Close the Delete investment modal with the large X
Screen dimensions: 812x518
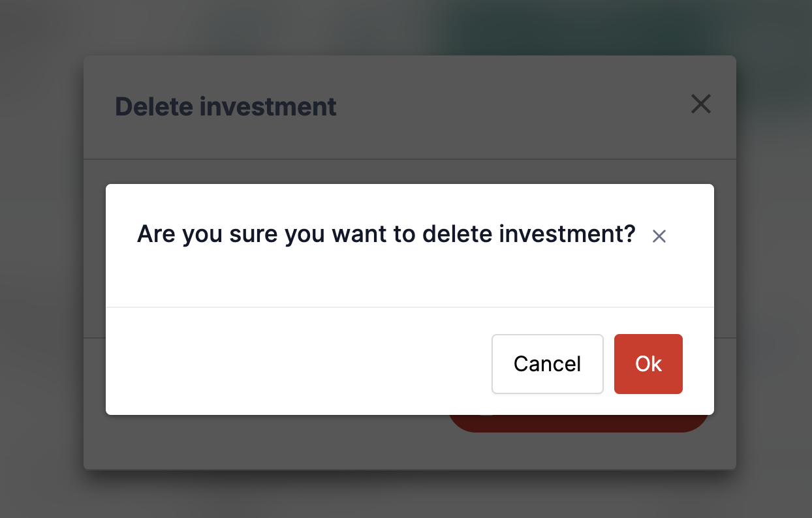point(700,104)
